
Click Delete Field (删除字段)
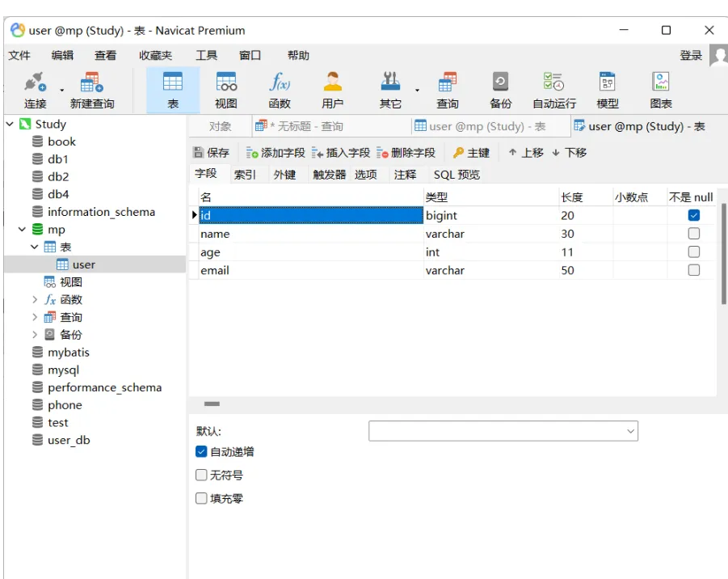[406, 152]
